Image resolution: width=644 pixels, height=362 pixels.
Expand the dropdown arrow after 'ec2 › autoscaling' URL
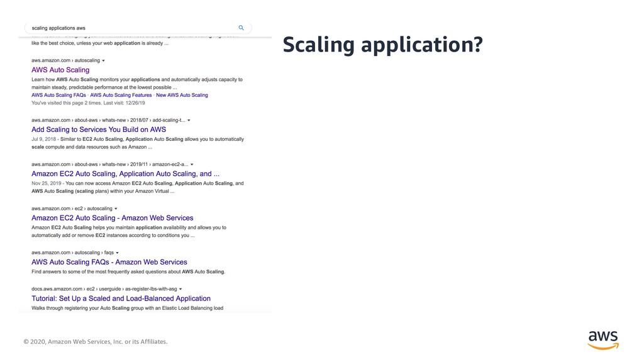116,209
